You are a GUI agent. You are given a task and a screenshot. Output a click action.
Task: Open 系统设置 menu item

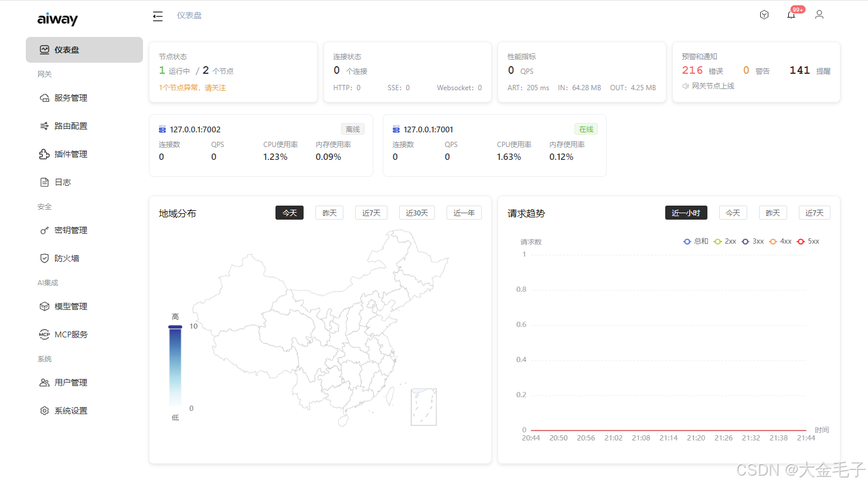84,411
